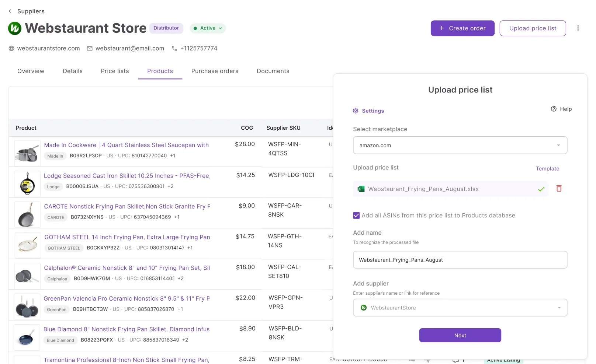Click the phone number +1125757774
This screenshot has height=364, width=596.
199,48
